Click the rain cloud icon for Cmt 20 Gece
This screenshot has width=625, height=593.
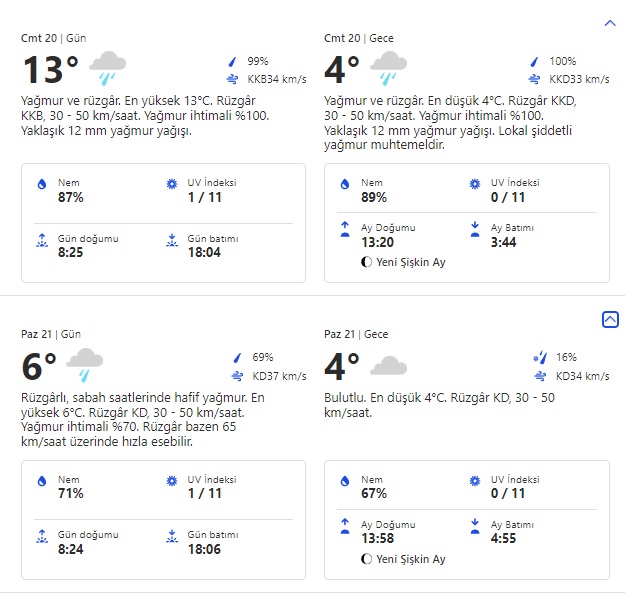coord(388,70)
